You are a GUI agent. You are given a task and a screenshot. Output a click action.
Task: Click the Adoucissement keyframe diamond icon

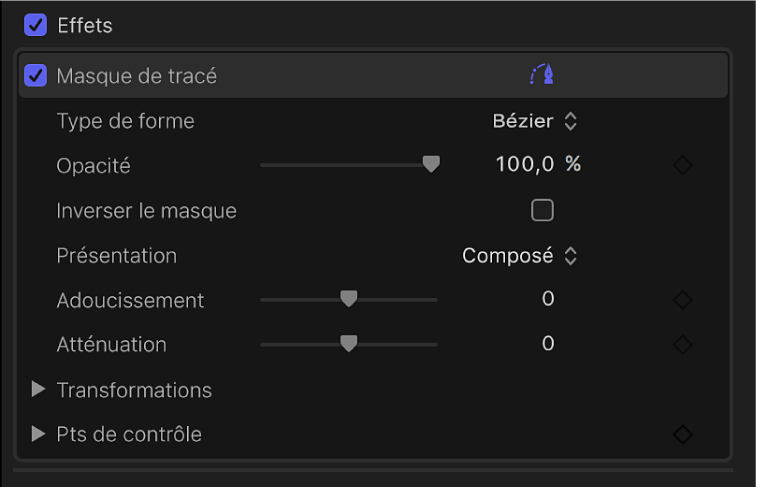(683, 300)
